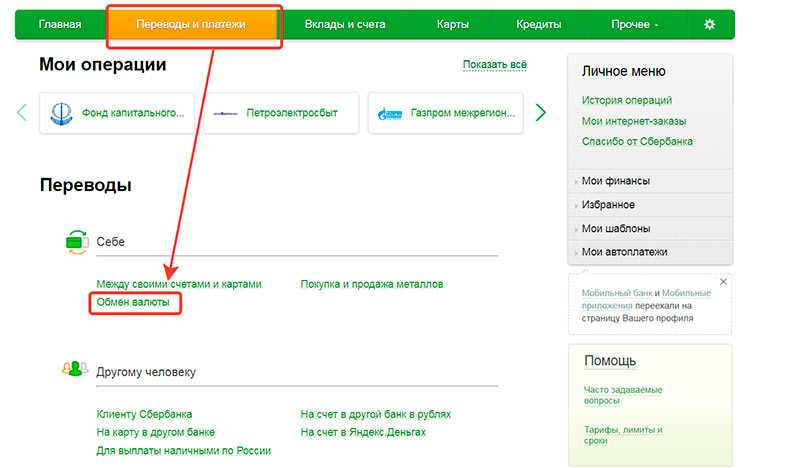Viewport: 800px width, 468px height.
Task: Open Часто задаваемые вопросы help link
Action: (622, 395)
